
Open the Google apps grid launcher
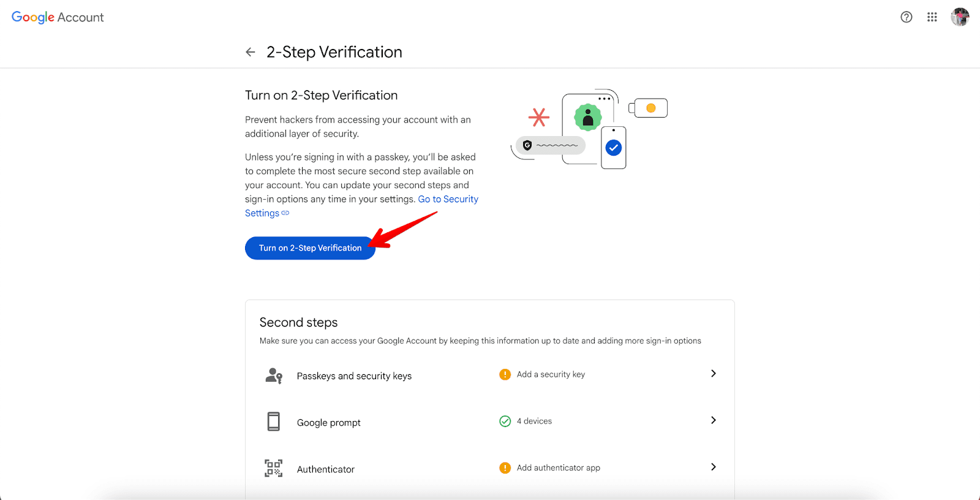(x=932, y=17)
